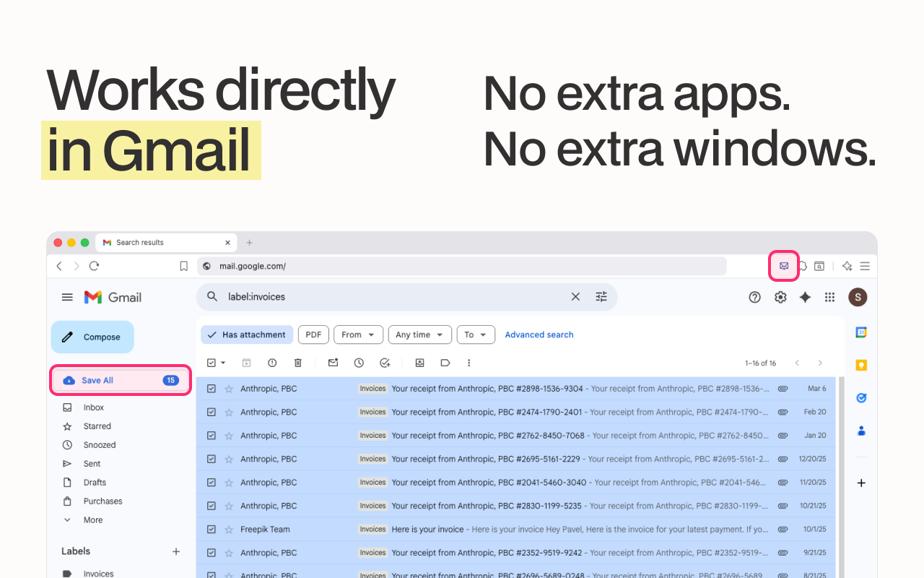The image size is (924, 578).
Task: Create new label with the Labels plus
Action: (176, 551)
